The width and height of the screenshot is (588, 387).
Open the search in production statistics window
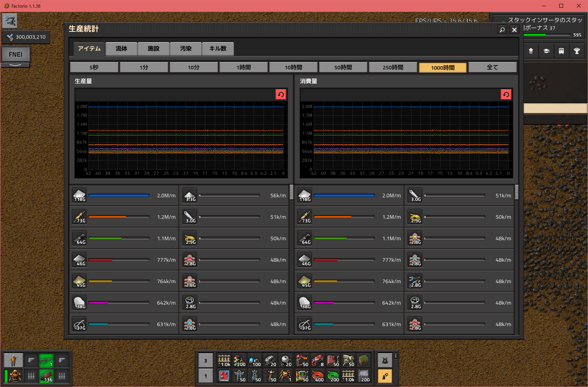coord(502,30)
